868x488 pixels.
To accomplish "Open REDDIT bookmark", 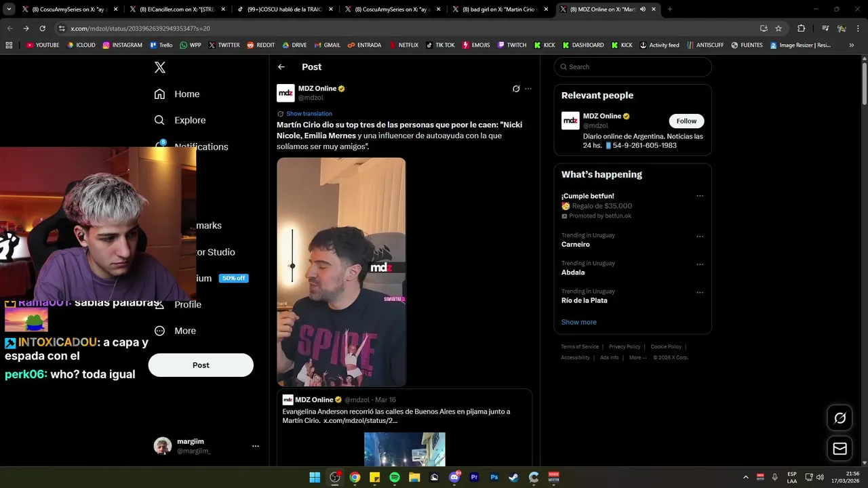I will (260, 45).
